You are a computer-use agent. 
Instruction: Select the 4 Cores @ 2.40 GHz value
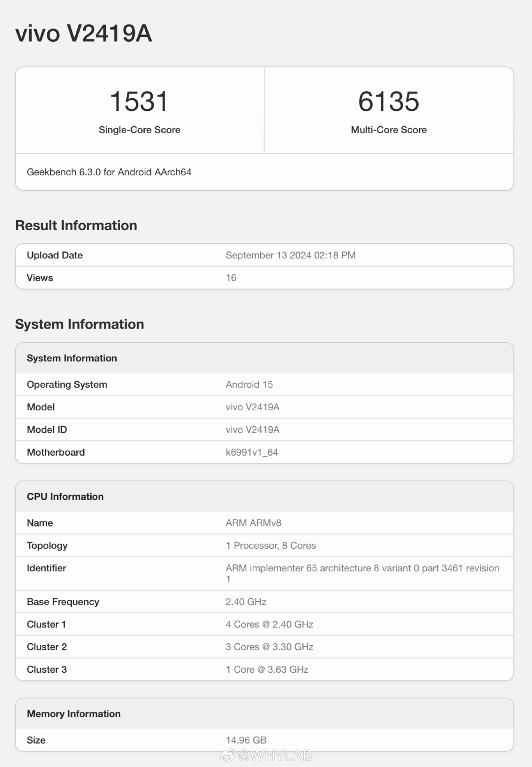[x=269, y=625]
